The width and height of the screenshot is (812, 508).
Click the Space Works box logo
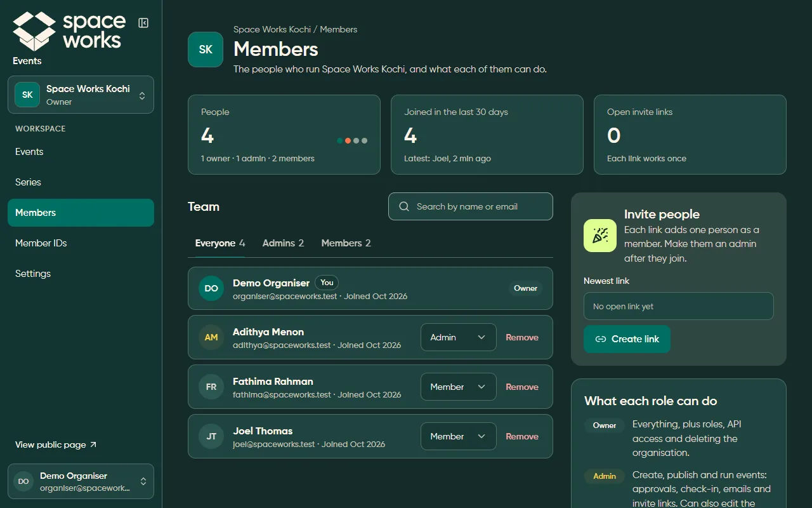pos(35,30)
